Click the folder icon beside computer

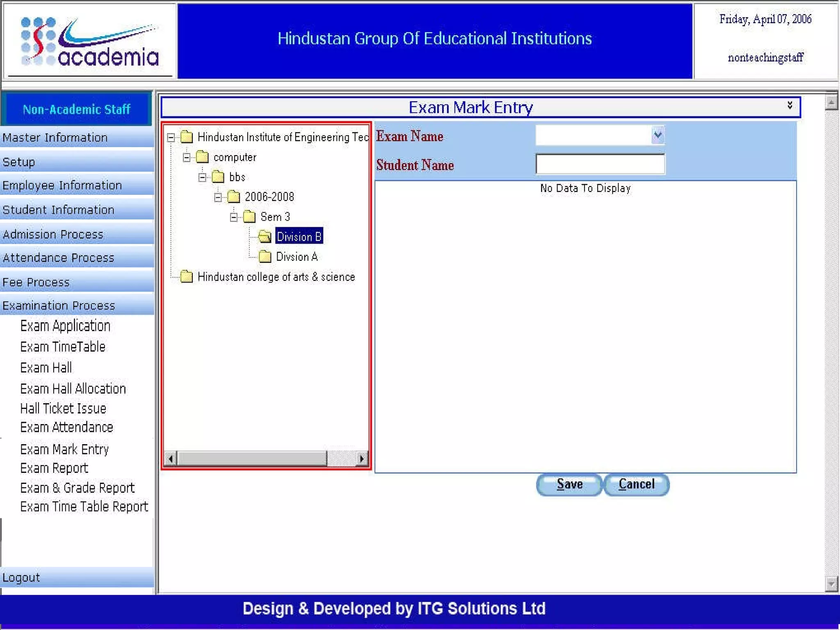[202, 157]
